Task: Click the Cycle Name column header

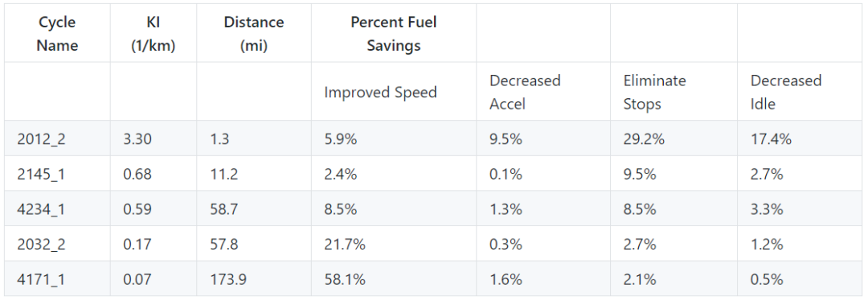Action: coord(58,33)
